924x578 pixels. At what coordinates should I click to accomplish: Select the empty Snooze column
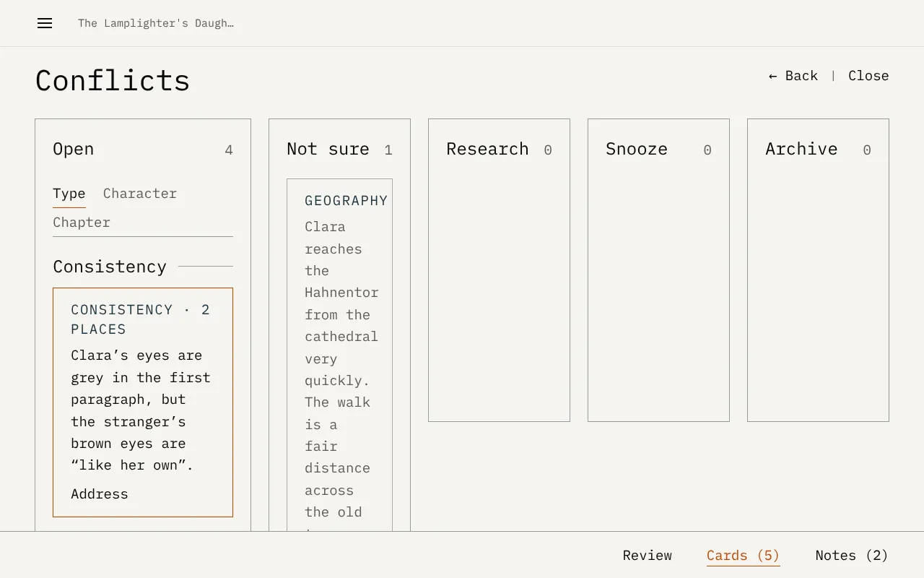pos(658,270)
